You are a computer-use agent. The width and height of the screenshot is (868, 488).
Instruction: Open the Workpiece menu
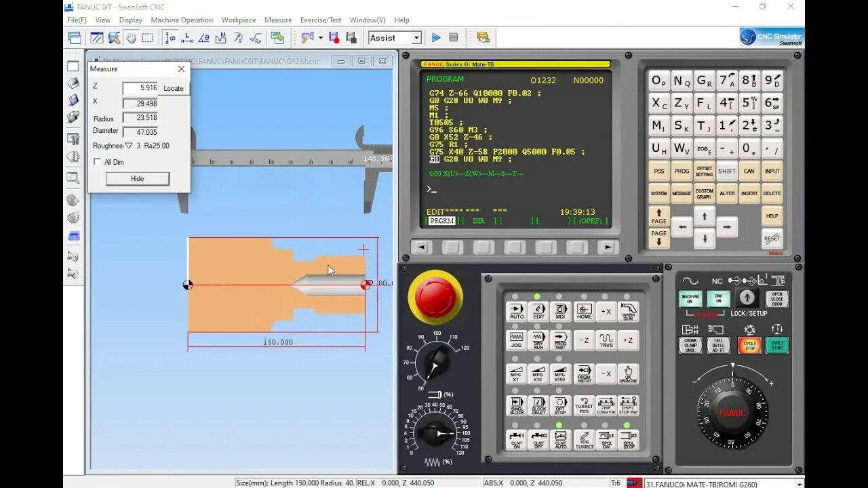239,20
